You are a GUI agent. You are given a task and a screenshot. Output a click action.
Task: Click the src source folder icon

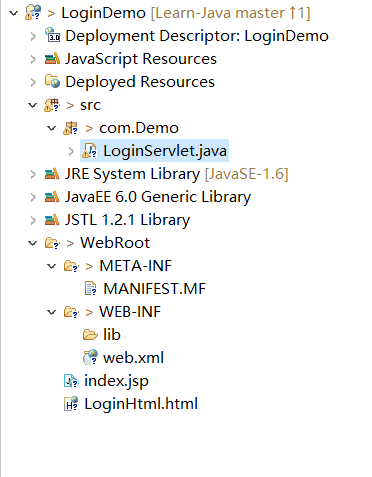(52, 105)
